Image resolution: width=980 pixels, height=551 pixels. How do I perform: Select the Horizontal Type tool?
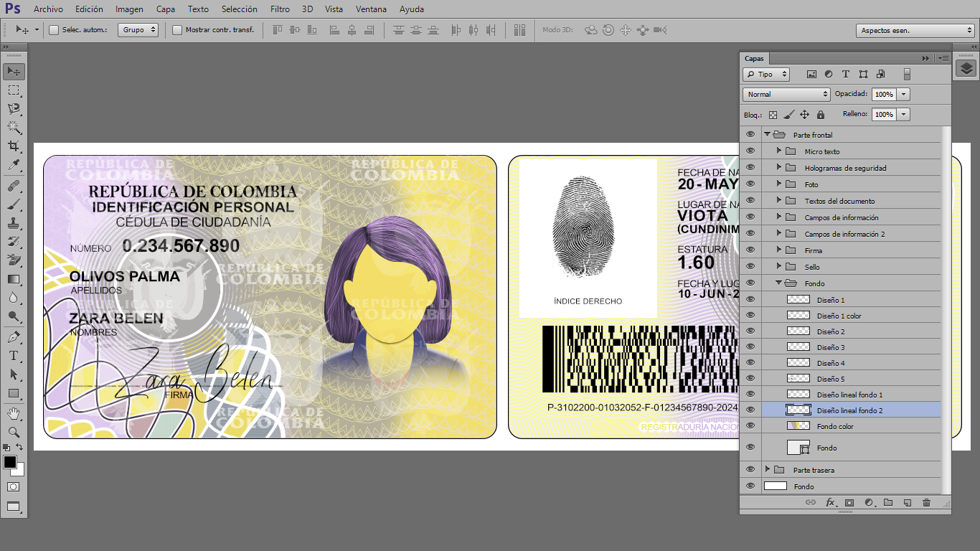tap(14, 356)
